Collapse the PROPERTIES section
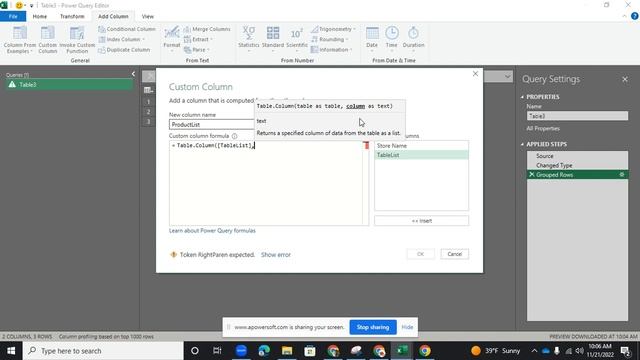 pyautogui.click(x=522, y=97)
